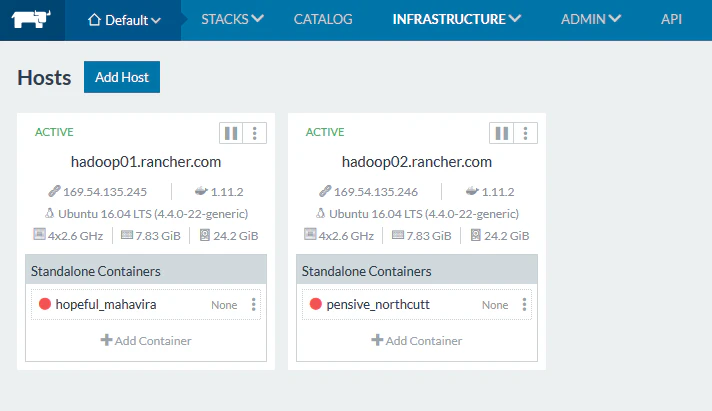Click the link icon beside 169.54.135.245
The width and height of the screenshot is (712, 411).
point(54,191)
